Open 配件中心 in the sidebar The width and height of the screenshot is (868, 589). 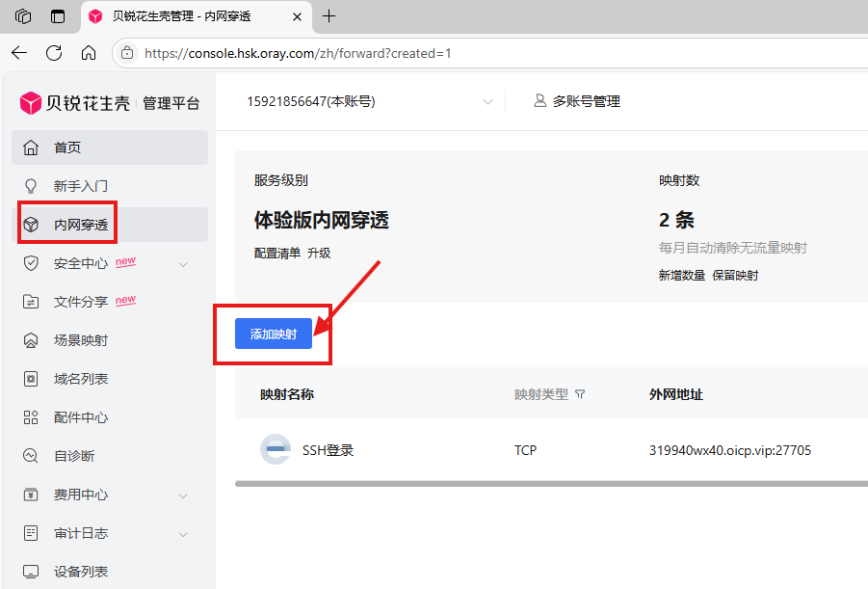click(x=110, y=417)
